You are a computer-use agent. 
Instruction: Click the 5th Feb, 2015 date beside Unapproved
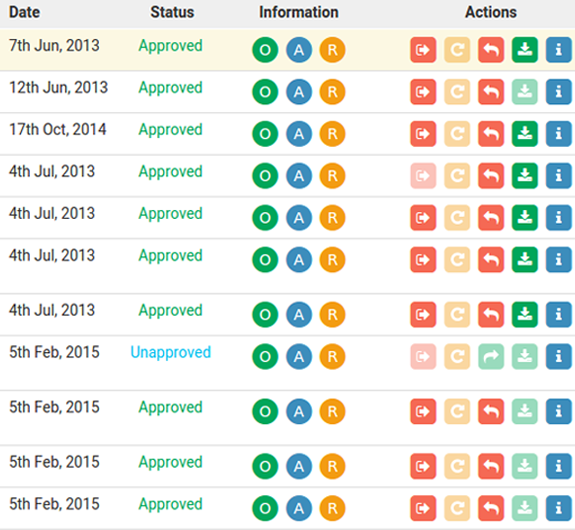tap(54, 352)
